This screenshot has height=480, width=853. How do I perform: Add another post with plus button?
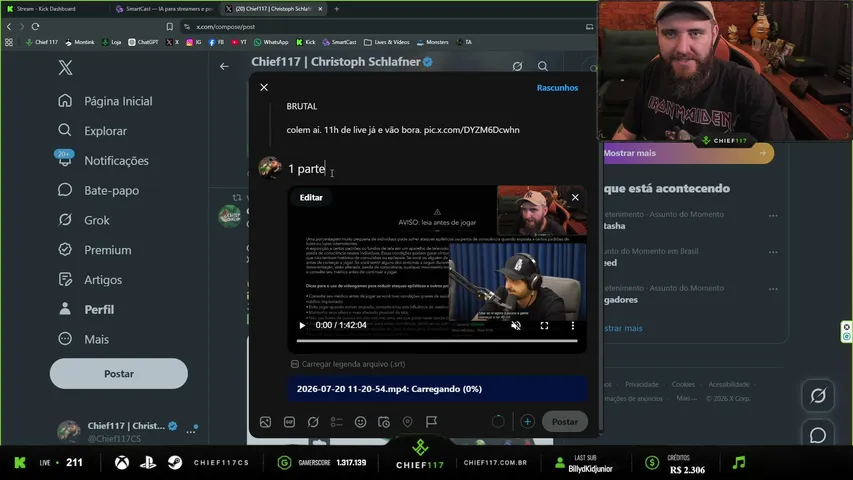[x=527, y=422]
